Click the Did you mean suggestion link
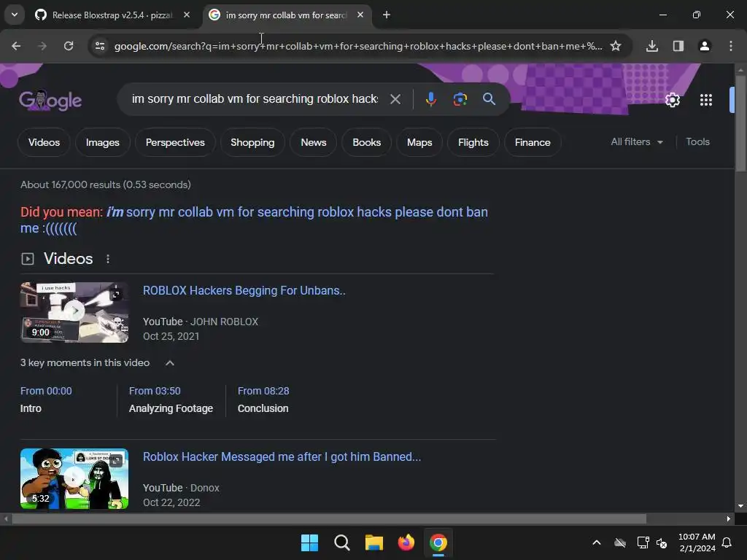The image size is (747, 560). (254, 220)
